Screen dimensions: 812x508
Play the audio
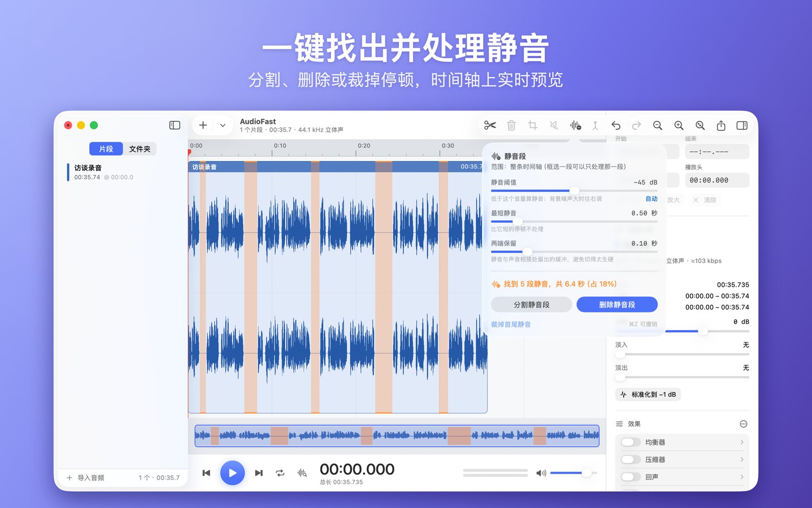(232, 473)
